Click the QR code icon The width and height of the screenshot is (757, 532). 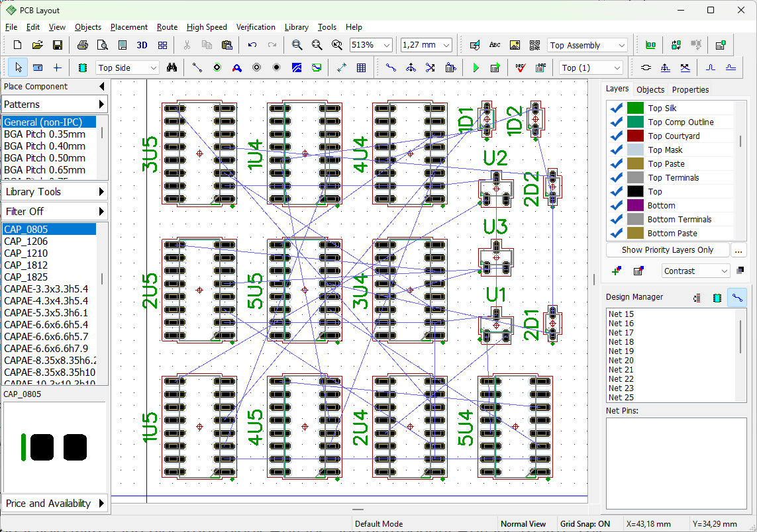534,45
